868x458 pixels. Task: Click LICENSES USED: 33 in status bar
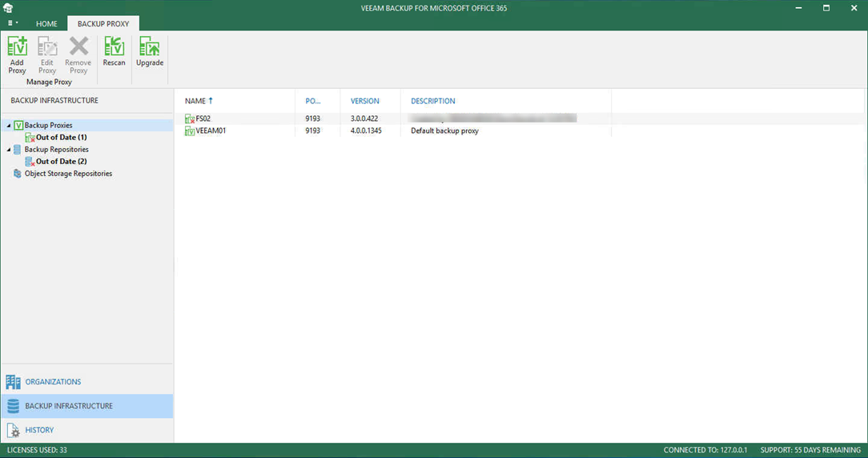(37, 450)
